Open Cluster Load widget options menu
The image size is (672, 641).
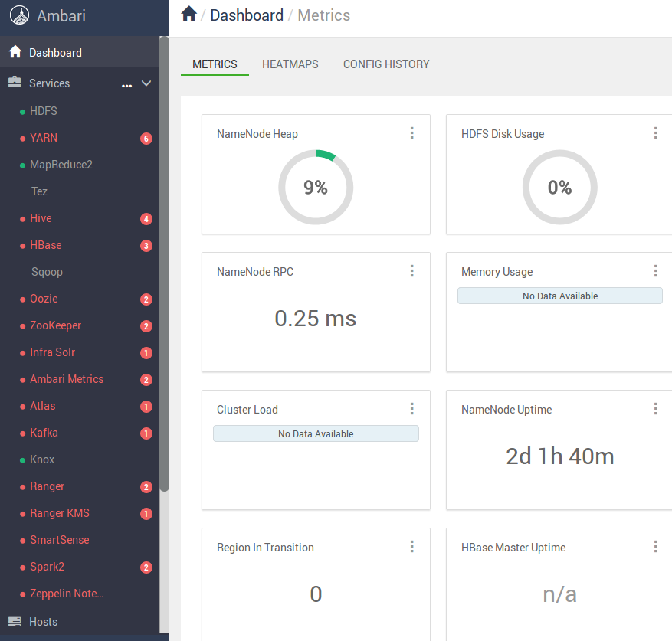(411, 409)
